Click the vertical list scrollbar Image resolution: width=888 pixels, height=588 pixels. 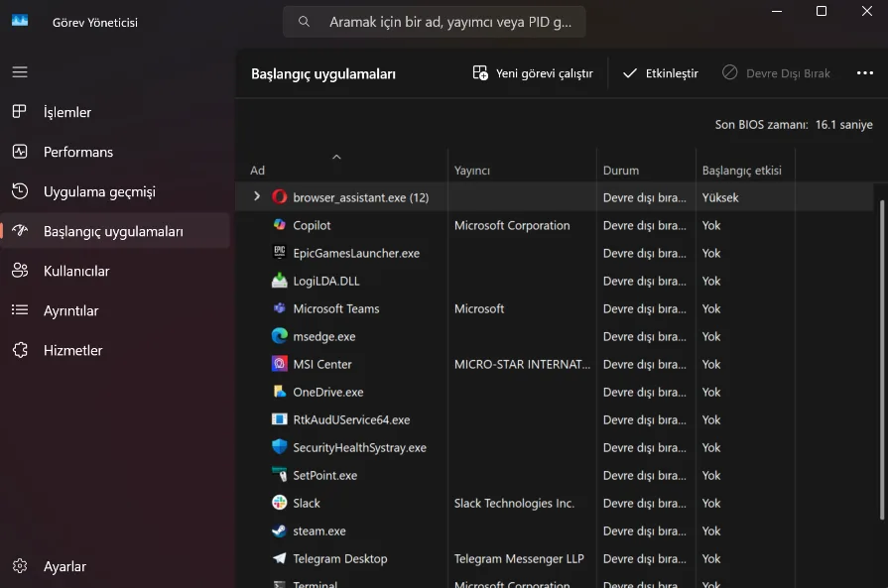881,359
